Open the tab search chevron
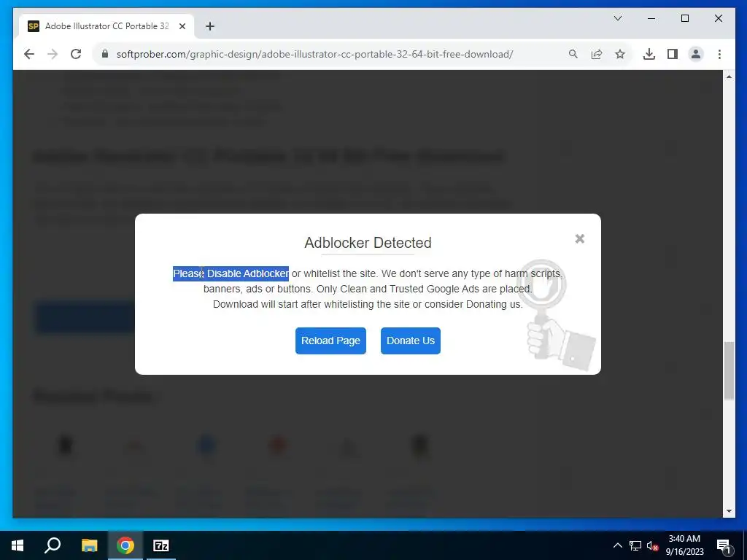The width and height of the screenshot is (747, 560). 617,18
